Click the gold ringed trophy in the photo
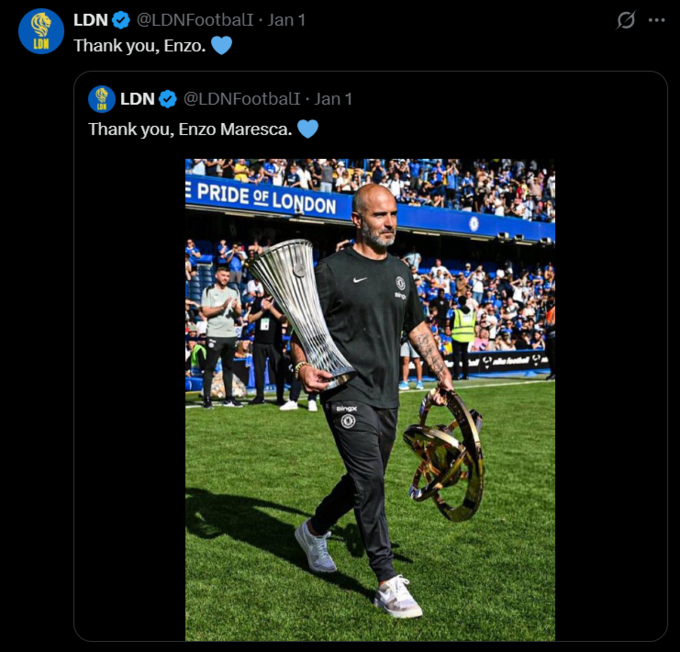 447,455
